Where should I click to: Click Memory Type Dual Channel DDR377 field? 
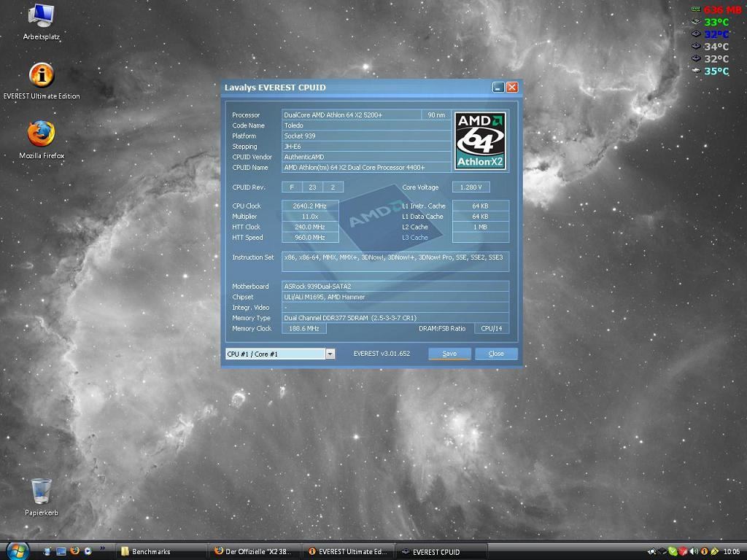point(395,318)
